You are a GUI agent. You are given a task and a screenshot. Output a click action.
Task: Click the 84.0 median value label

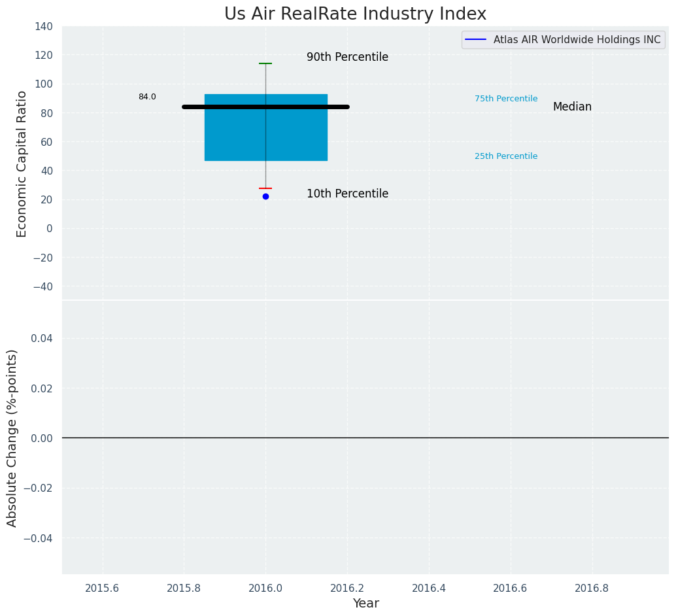(147, 97)
